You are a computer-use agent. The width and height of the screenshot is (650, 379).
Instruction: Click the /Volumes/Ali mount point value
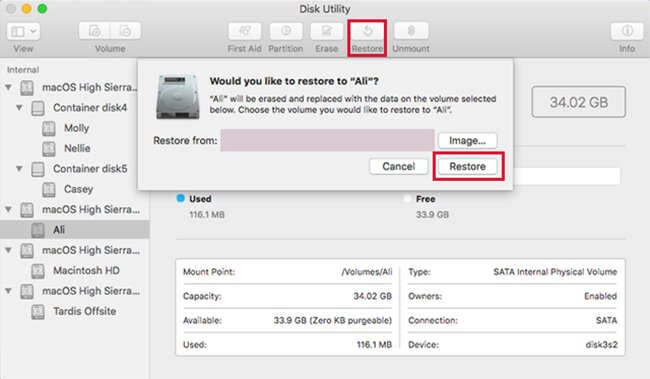(367, 272)
